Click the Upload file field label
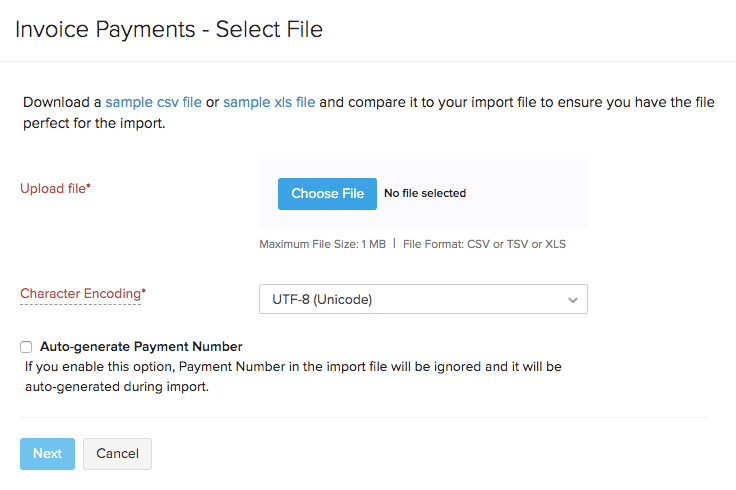 (53, 188)
